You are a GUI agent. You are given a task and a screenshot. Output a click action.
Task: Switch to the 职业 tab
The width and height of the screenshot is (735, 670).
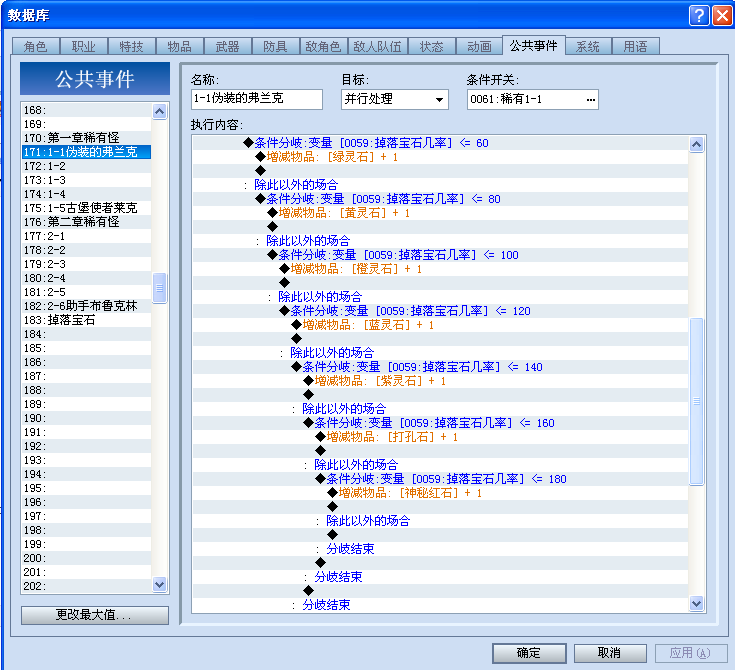coord(84,46)
